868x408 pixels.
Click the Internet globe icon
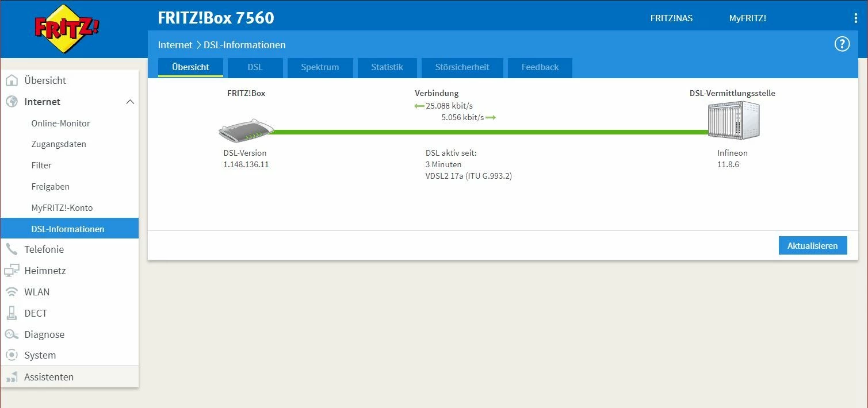[x=12, y=102]
